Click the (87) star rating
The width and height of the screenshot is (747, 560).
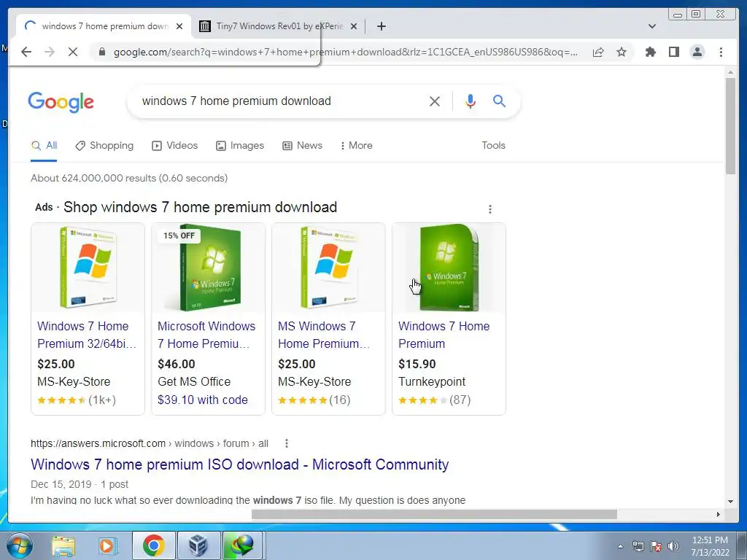tap(435, 400)
